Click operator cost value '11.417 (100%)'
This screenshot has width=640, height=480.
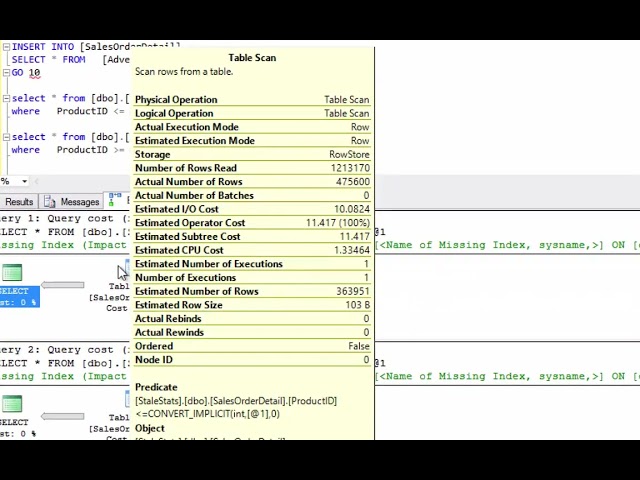(338, 223)
